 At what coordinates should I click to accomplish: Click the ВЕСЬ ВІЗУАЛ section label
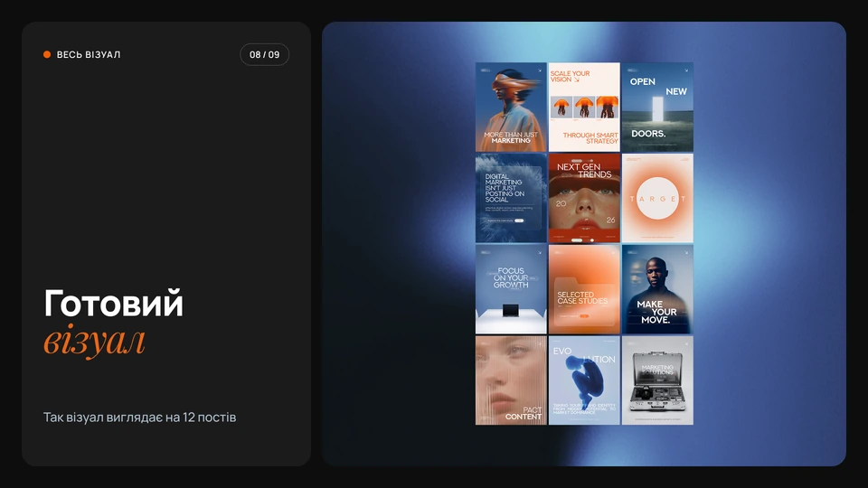[x=89, y=54]
